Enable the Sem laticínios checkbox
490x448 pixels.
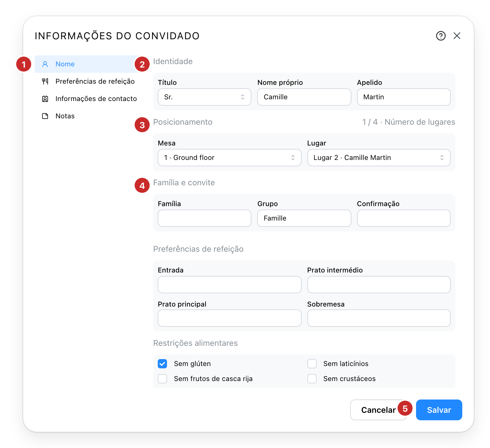coord(312,364)
